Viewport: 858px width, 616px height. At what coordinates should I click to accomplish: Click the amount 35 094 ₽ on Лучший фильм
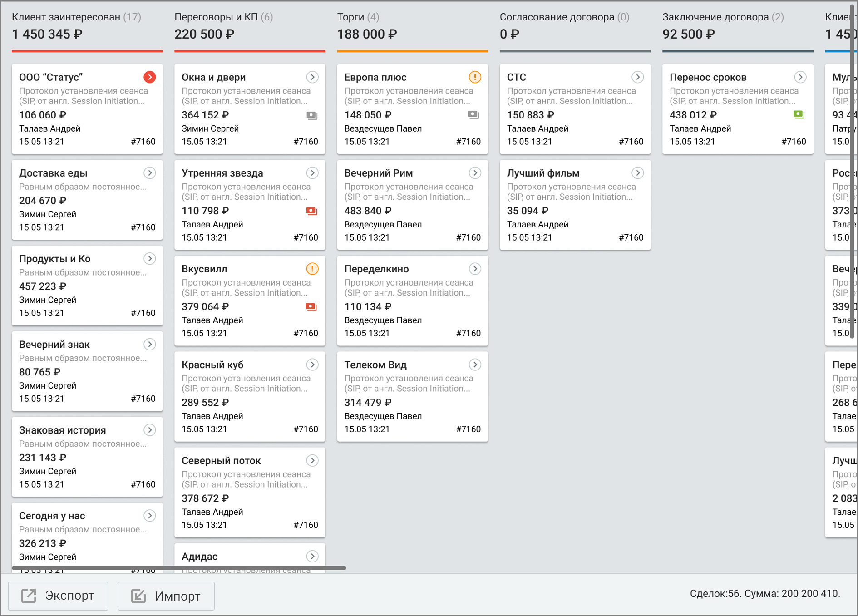[528, 211]
